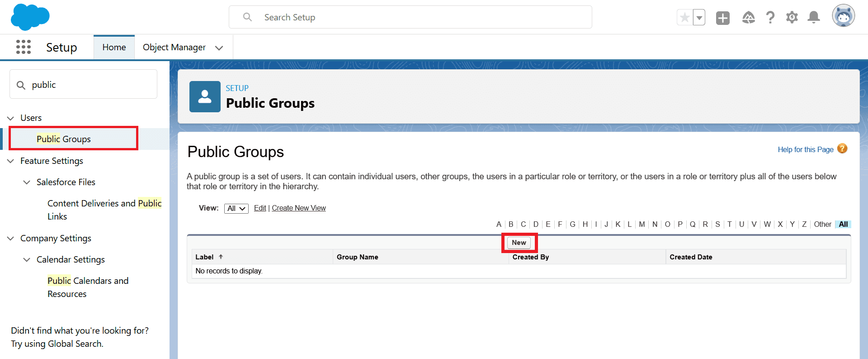Viewport: 868px width, 359px height.
Task: Switch to the Home tab
Action: click(114, 48)
